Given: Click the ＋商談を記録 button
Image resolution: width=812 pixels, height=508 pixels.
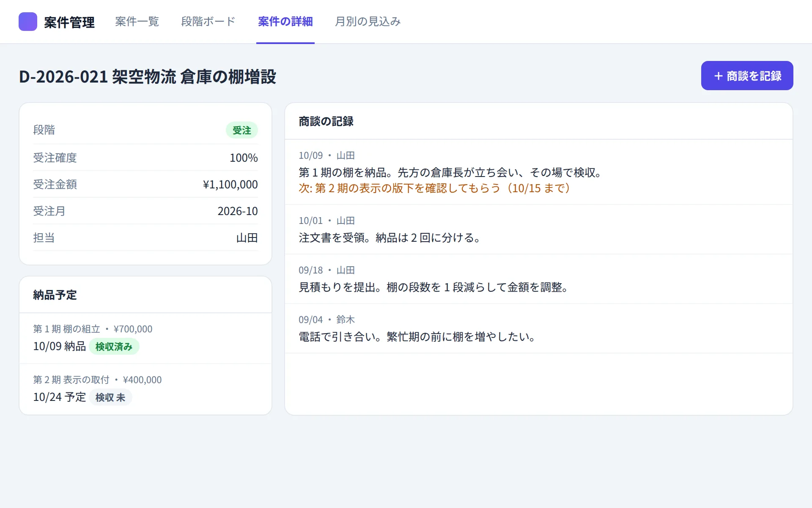Looking at the screenshot, I should (x=747, y=76).
